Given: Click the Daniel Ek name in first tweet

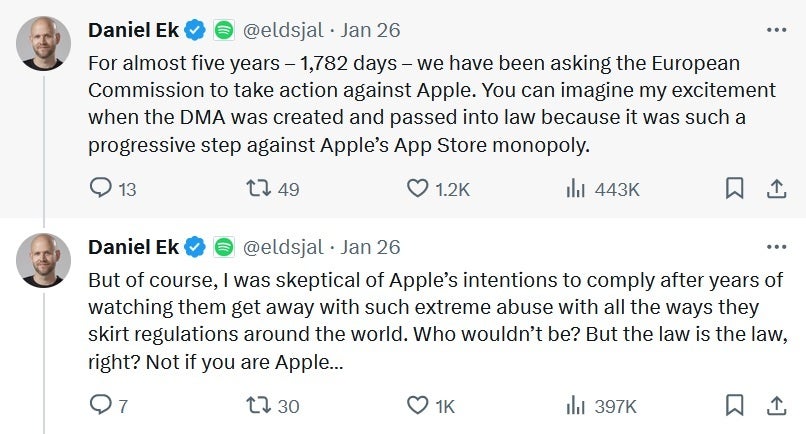Looking at the screenshot, I should point(133,30).
